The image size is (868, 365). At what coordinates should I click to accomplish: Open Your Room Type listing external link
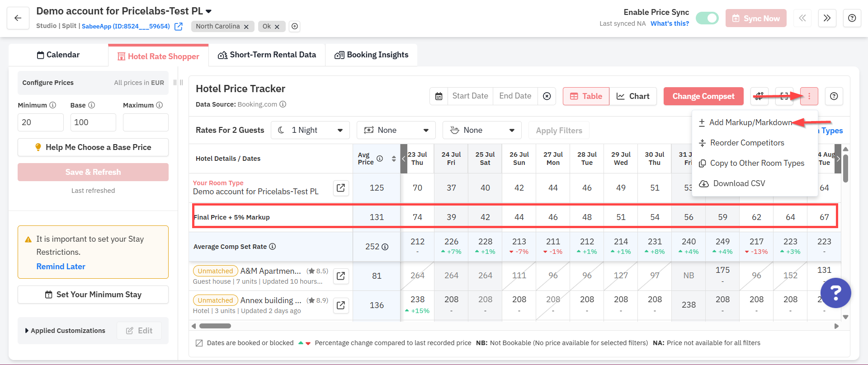[x=341, y=187]
